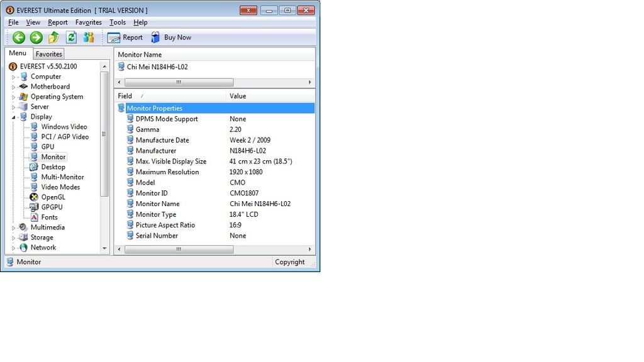Click the Multimedia icon in the tree
The width and height of the screenshot is (644, 362).
coord(24,227)
